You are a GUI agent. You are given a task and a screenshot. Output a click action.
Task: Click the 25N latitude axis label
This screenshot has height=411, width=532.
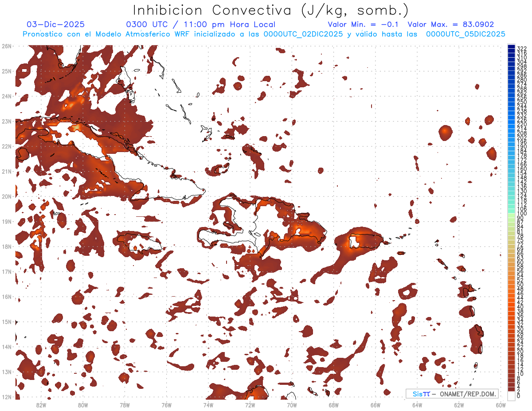click(7, 71)
